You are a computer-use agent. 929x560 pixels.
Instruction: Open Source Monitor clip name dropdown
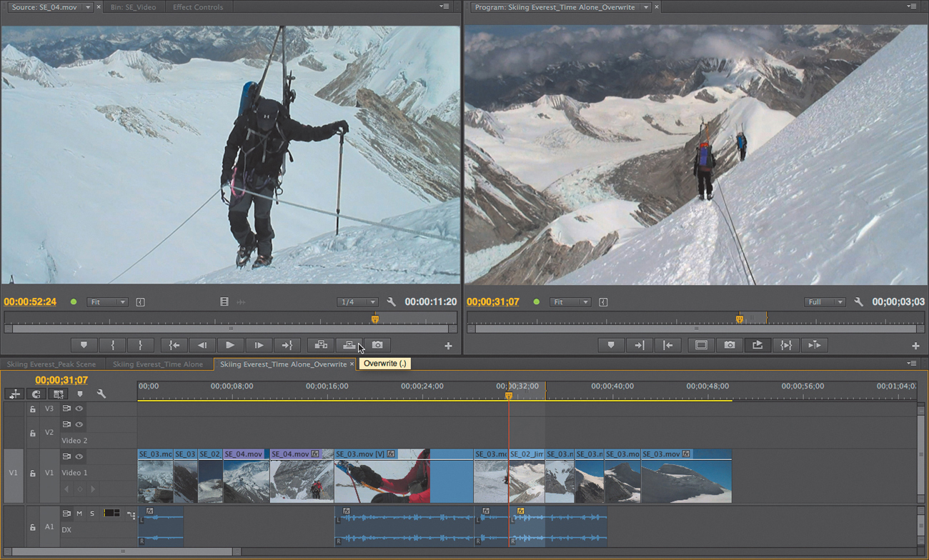pyautogui.click(x=88, y=7)
